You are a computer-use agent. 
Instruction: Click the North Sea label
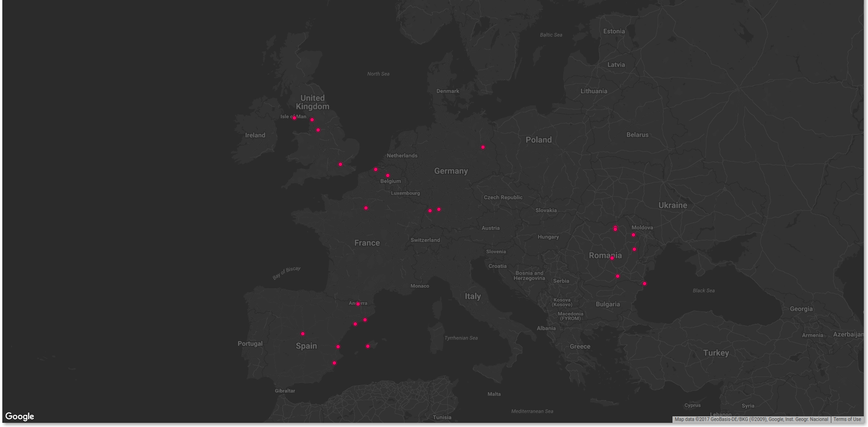pos(379,74)
